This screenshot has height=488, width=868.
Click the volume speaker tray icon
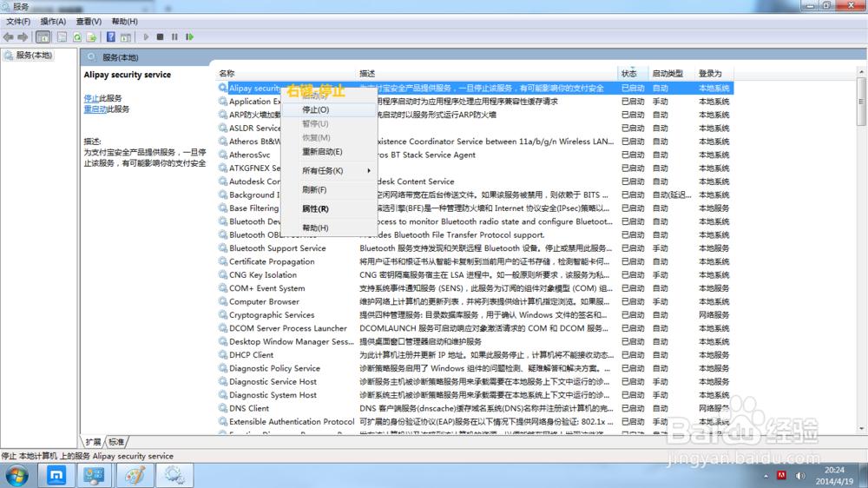tap(800, 476)
